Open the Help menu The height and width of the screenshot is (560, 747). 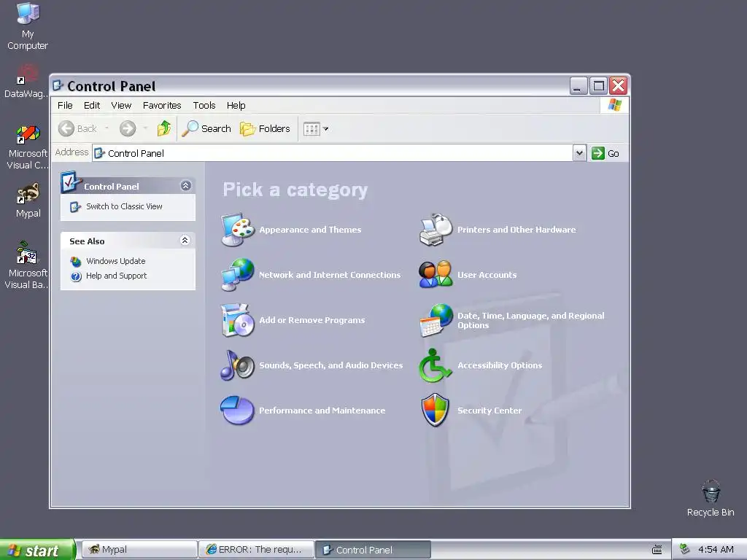[x=236, y=105]
